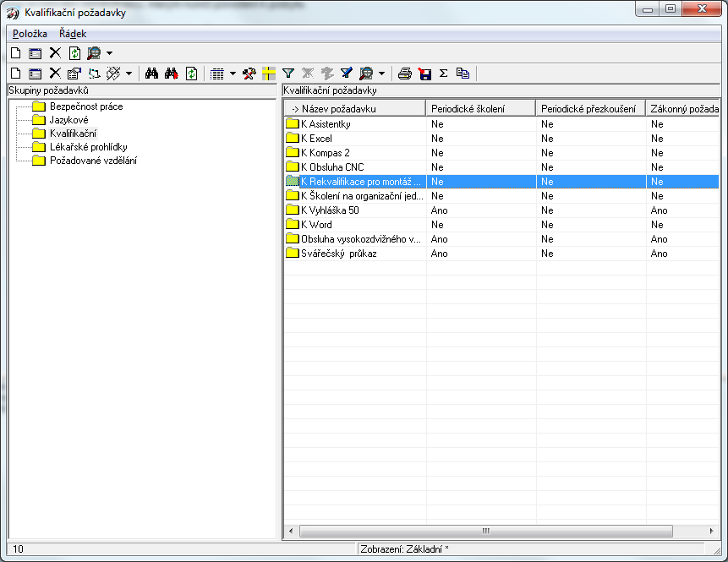
Task: Refresh groups using upper toolbar refresh icon
Action: click(x=74, y=53)
